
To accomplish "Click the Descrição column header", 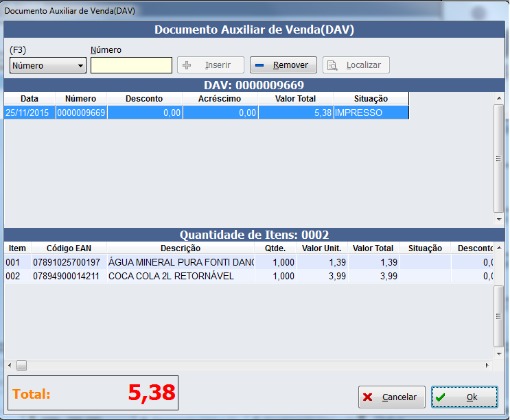I will (180, 248).
